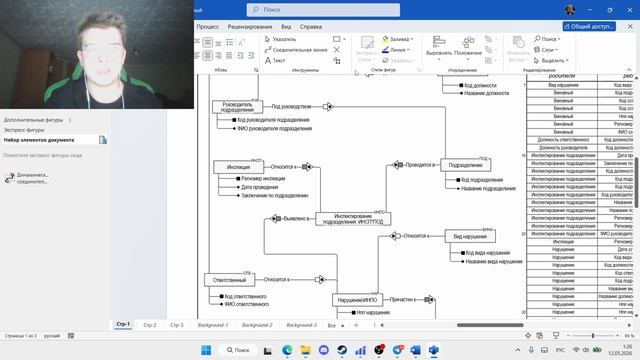Screen dimensions: 640x360
Task: Open Microsoft Edge from taskbar
Action: tap(287, 350)
